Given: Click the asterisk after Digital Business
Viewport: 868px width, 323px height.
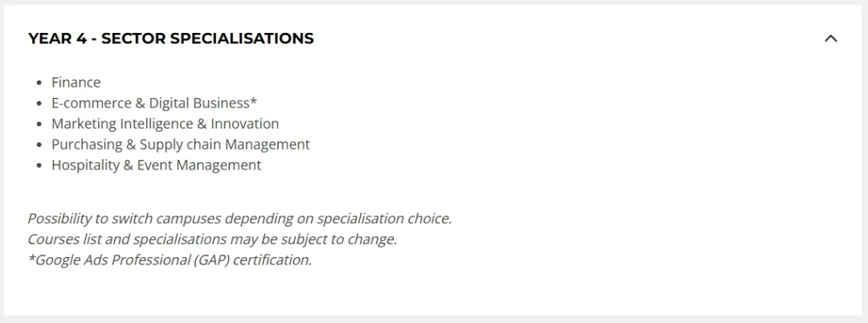Looking at the screenshot, I should 253,101.
